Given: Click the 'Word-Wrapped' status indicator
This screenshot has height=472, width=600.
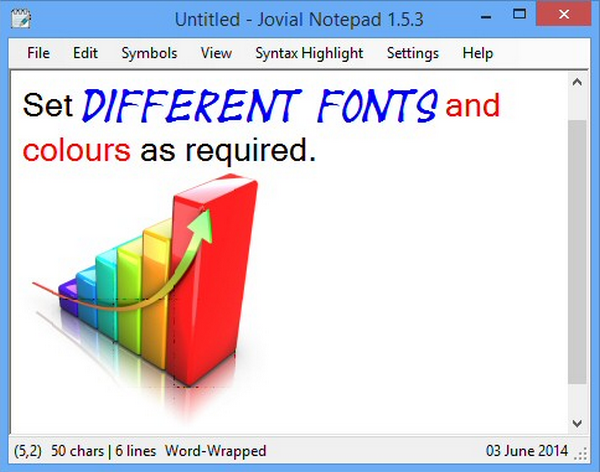Looking at the screenshot, I should pyautogui.click(x=215, y=451).
